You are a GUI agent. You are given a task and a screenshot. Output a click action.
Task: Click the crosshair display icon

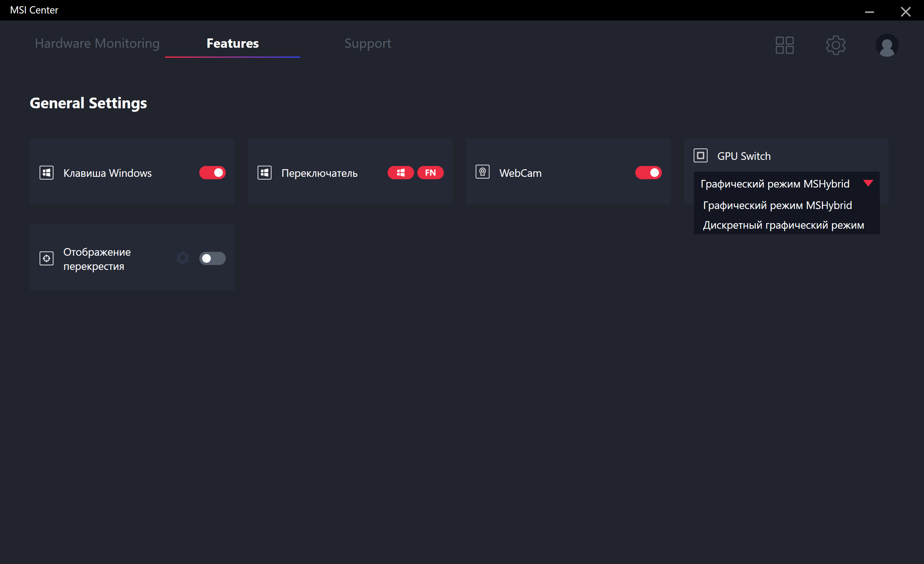(x=46, y=258)
